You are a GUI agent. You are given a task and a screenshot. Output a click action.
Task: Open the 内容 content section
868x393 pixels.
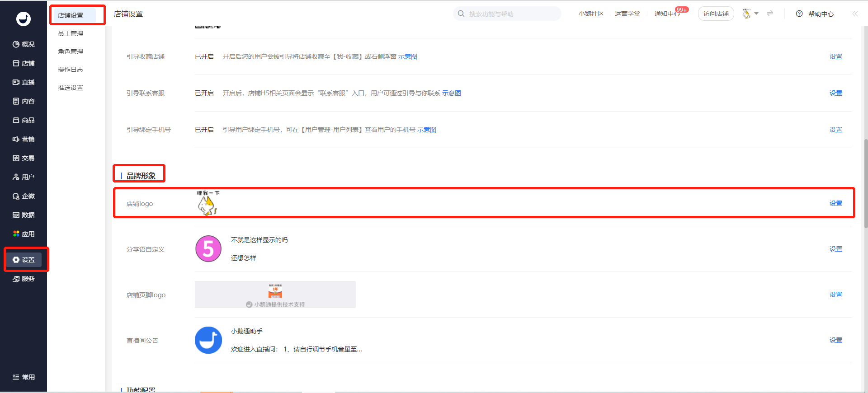pyautogui.click(x=24, y=101)
